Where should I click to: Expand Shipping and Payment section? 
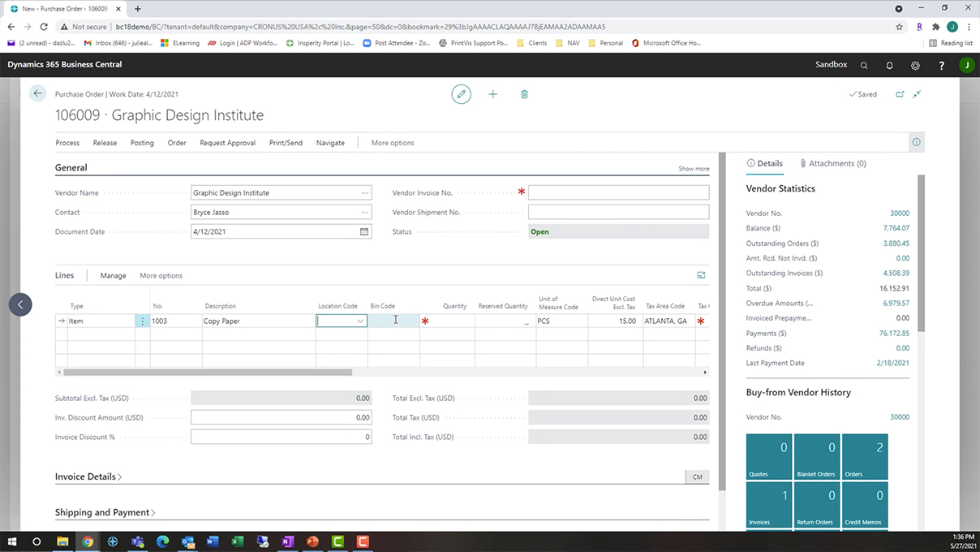click(105, 512)
